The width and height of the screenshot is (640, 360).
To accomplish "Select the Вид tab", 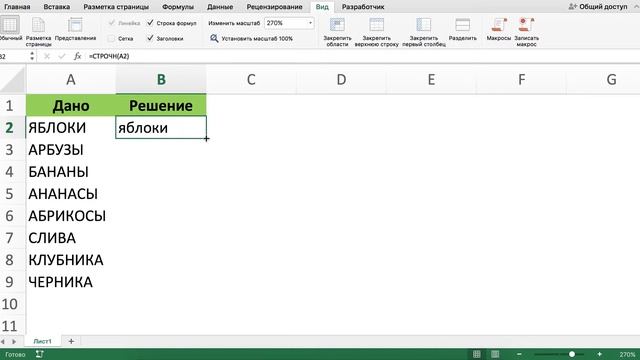I will 322,7.
